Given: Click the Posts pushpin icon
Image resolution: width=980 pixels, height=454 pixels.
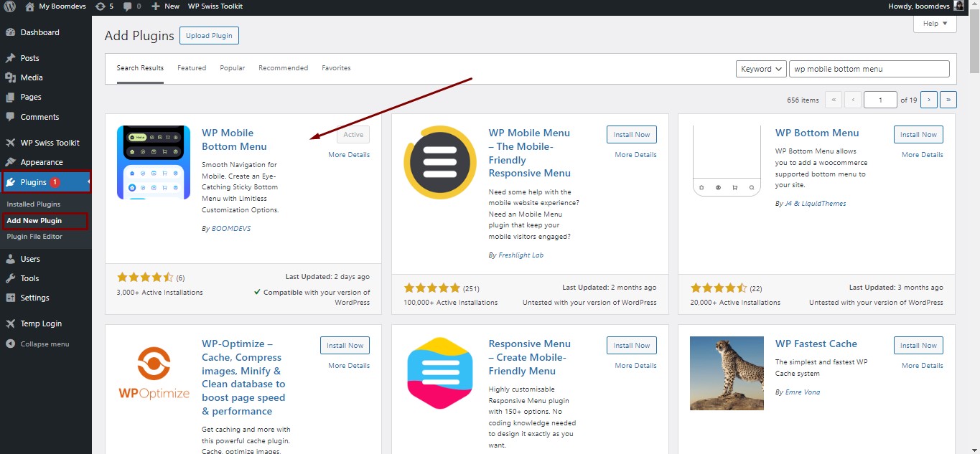Looking at the screenshot, I should click(10, 58).
